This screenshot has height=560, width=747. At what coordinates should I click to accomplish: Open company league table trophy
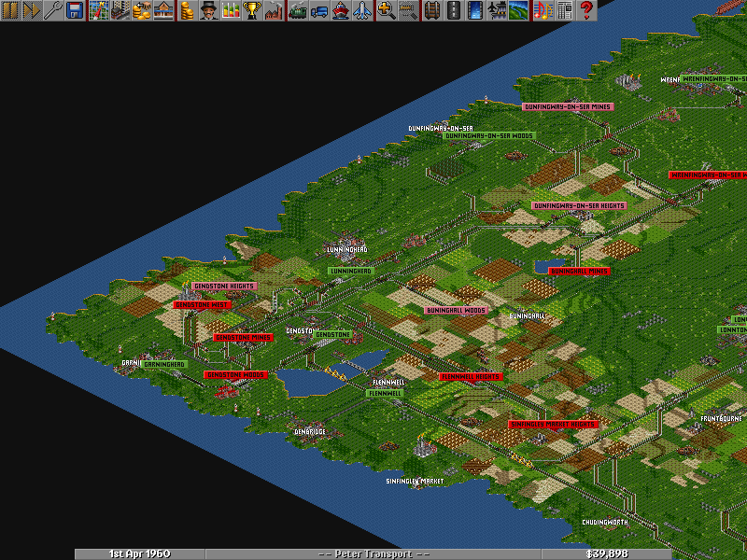click(x=251, y=10)
